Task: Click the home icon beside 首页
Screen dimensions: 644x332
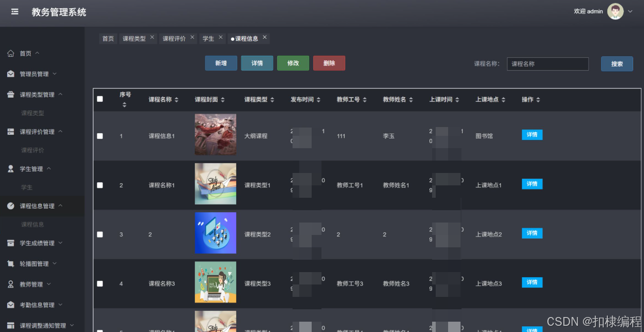Action: click(x=11, y=53)
